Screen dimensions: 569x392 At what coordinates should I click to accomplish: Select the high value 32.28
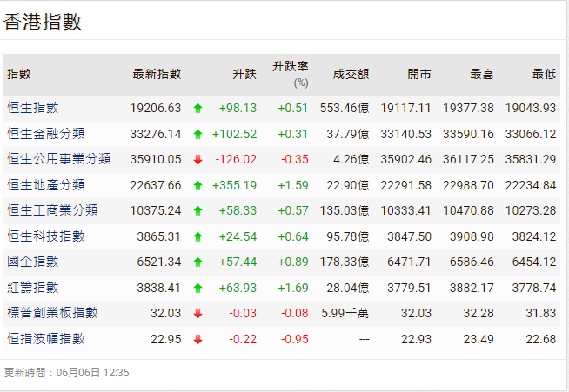pos(479,313)
